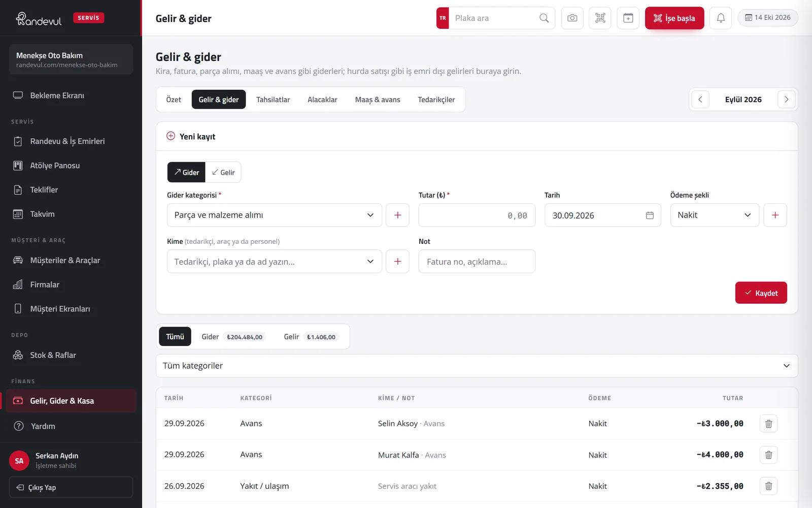Open Stok & Raflar in sidebar
Screen dimensions: 812x508
click(71, 355)
